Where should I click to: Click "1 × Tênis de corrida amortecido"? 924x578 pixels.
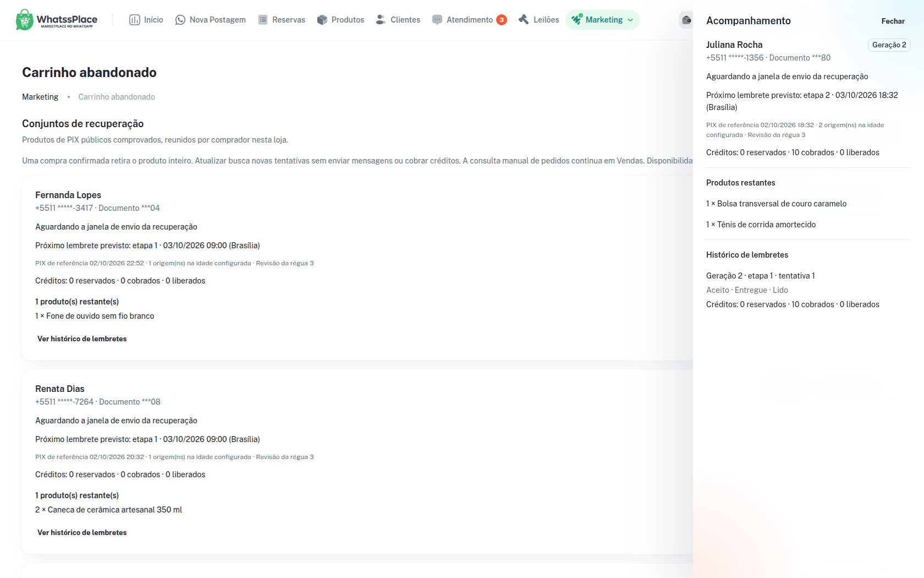click(x=761, y=225)
